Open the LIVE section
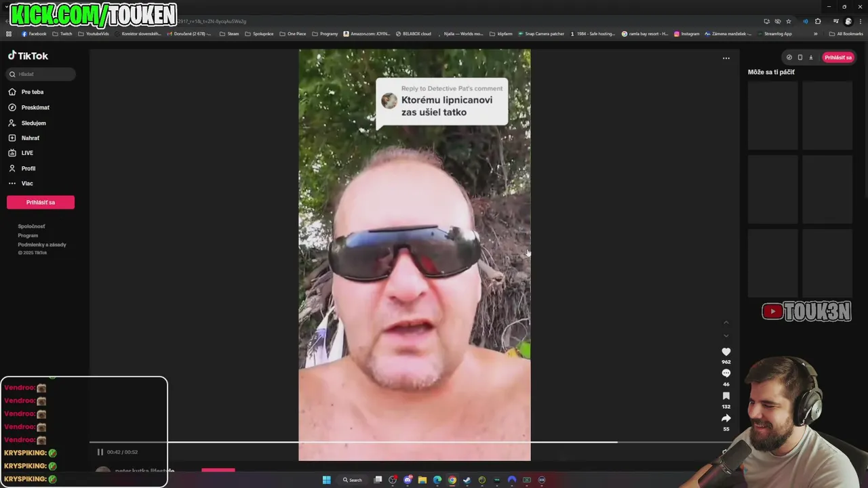The width and height of the screenshot is (868, 488). point(21,153)
